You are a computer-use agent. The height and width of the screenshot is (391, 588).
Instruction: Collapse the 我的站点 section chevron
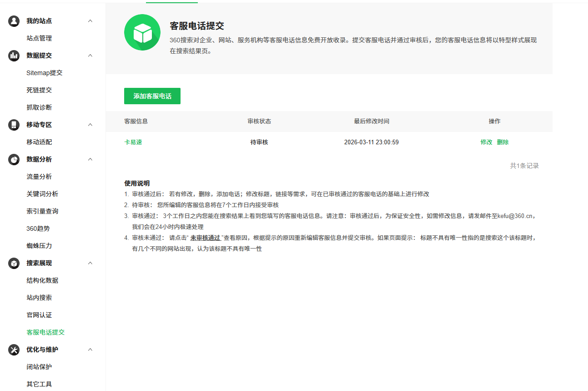click(90, 21)
